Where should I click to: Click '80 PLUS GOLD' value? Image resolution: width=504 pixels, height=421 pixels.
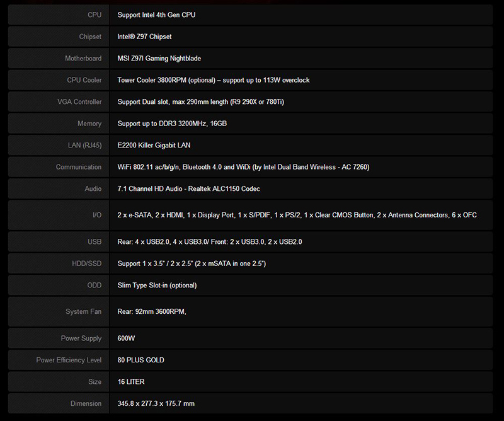[x=140, y=360]
